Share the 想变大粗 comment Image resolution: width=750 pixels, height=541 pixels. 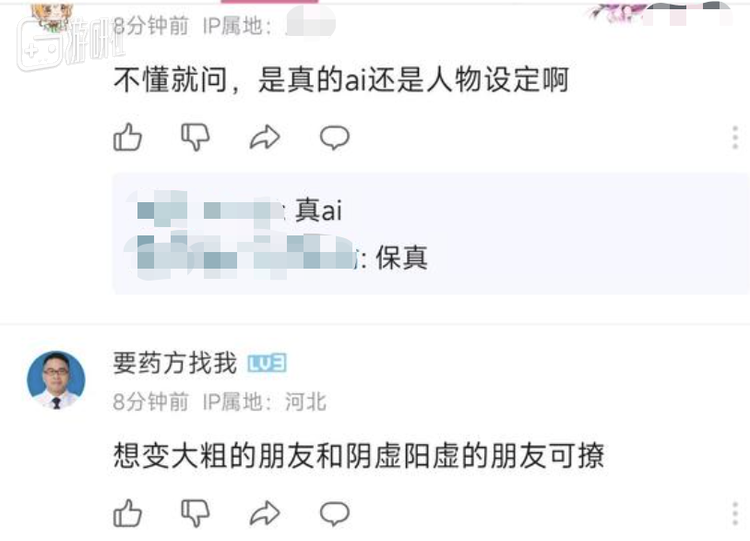(x=265, y=513)
